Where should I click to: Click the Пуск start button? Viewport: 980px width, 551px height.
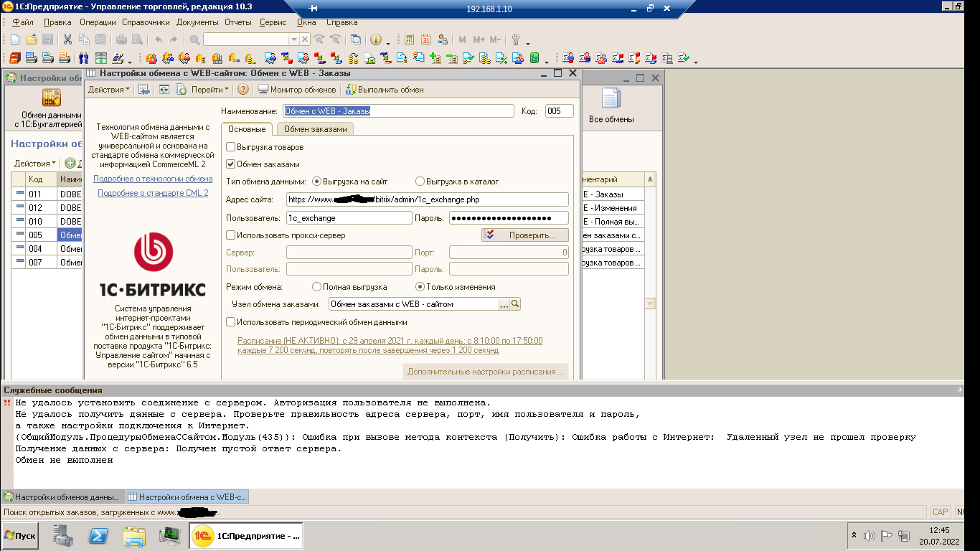coord(20,536)
